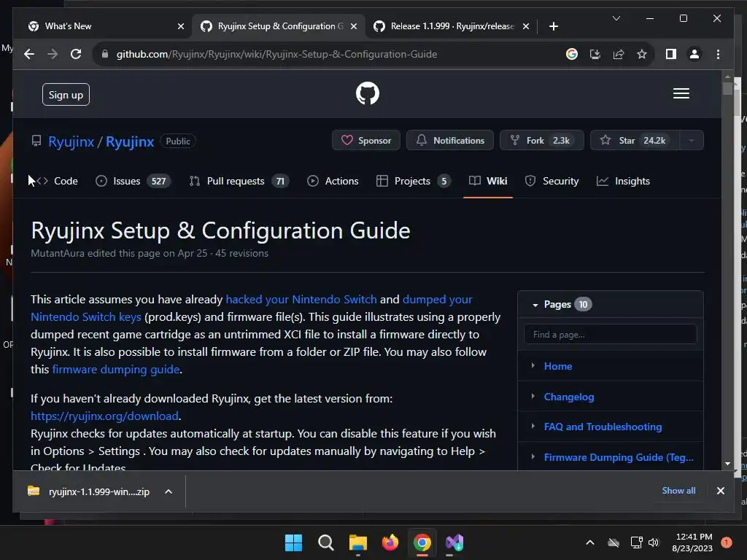Click the Notifications button

pos(449,141)
